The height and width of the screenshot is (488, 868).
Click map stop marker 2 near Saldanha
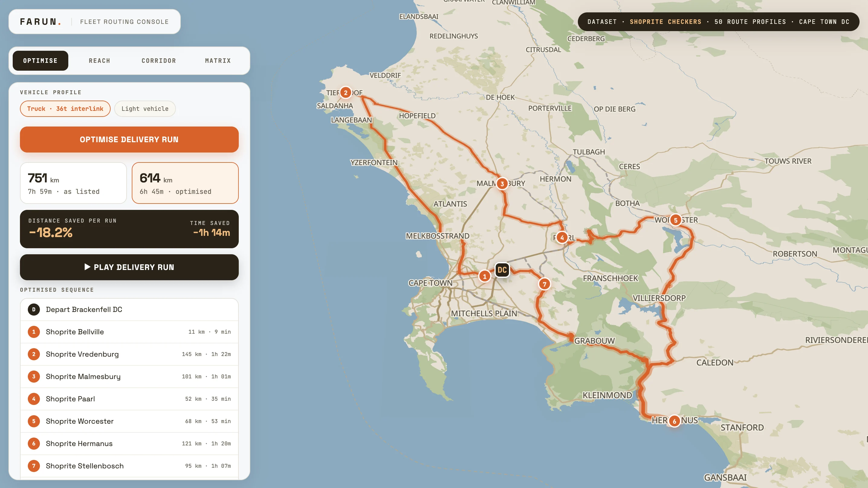click(345, 93)
